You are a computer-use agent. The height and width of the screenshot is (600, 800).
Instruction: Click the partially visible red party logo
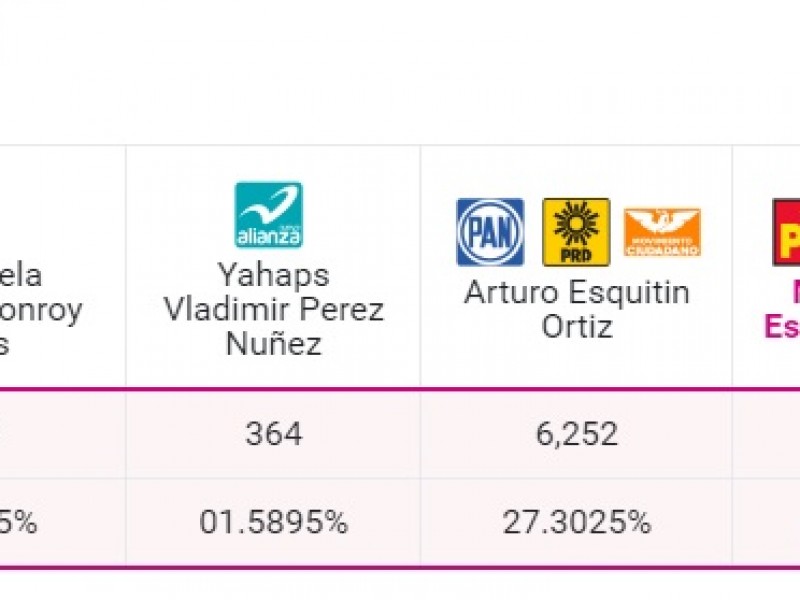pyautogui.click(x=786, y=232)
